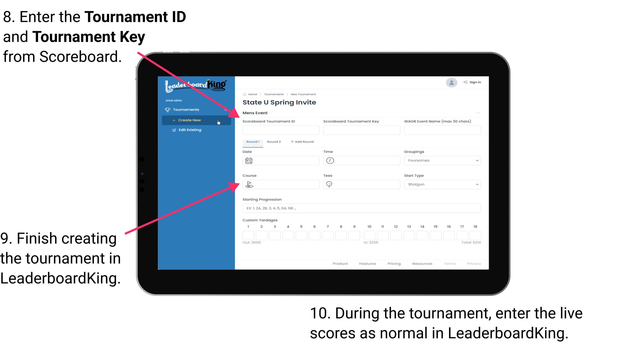Click the Tournaments breadcrumb link
644x346 pixels.
click(273, 94)
